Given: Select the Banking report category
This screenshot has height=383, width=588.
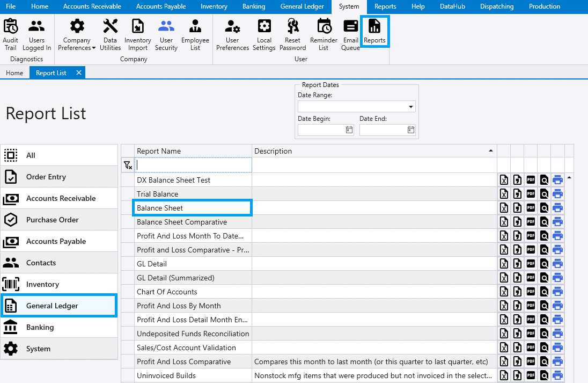Looking at the screenshot, I should point(59,328).
